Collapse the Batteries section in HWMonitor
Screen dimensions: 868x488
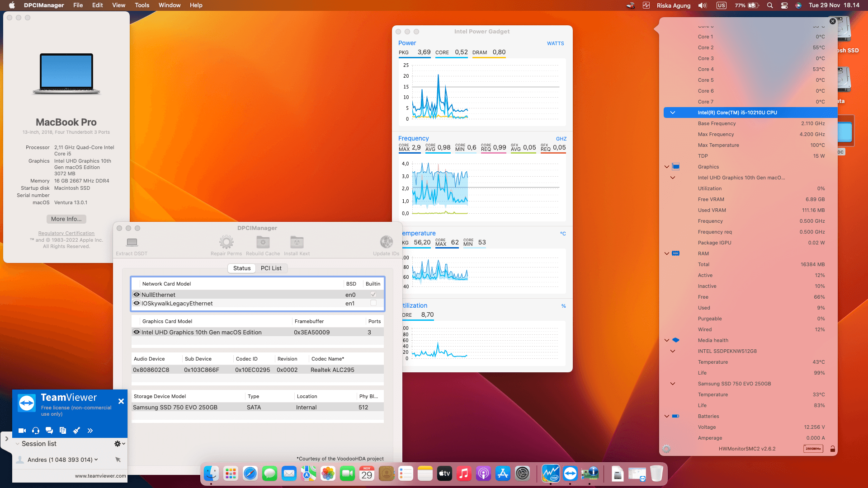667,416
